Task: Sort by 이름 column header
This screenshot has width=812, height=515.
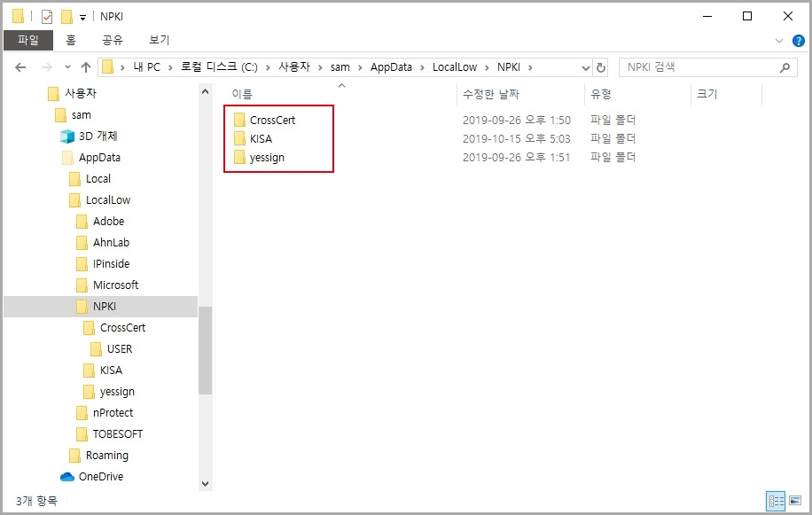Action: pos(242,94)
